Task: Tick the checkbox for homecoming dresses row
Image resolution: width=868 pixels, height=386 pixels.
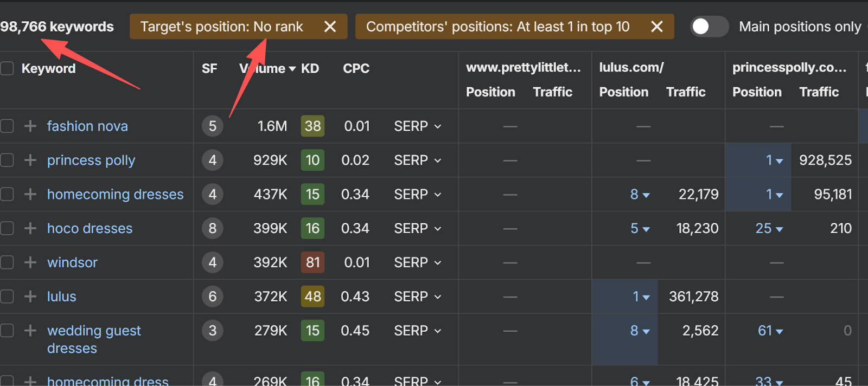Action: (7, 194)
